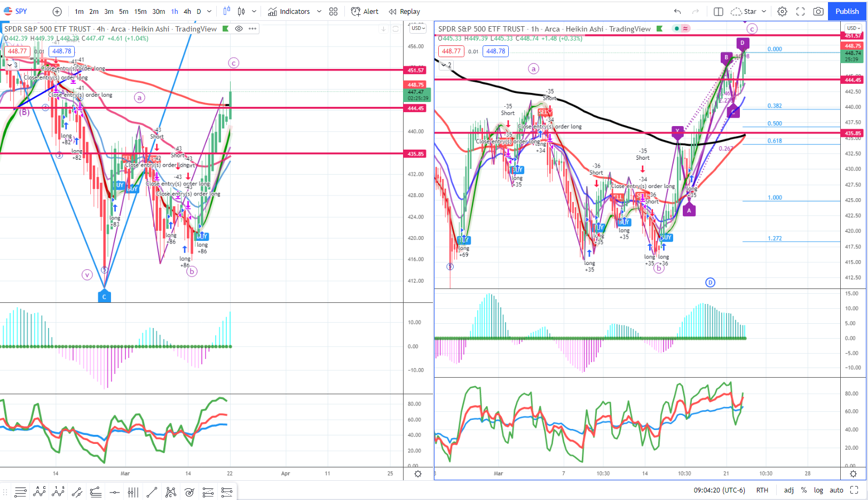The width and height of the screenshot is (868, 500).
Task: Expand the Indicators favorites dropdown arrow
Action: 319,11
